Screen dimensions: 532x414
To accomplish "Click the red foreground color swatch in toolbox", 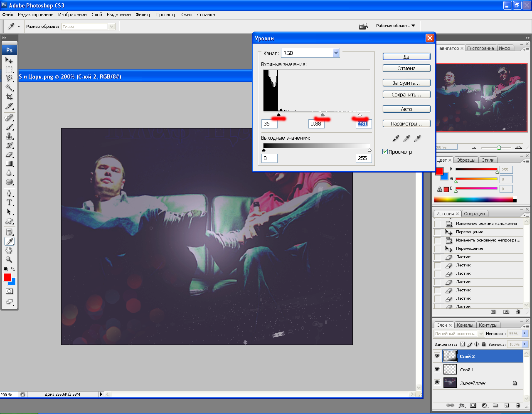I will pos(7,277).
